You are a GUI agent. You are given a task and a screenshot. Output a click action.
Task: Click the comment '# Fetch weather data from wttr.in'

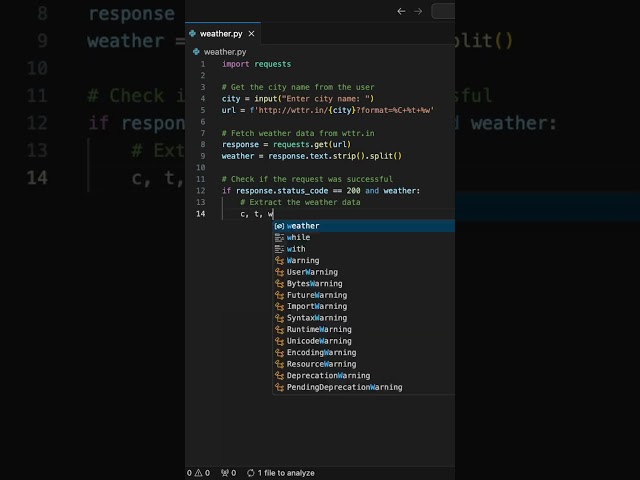(298, 133)
